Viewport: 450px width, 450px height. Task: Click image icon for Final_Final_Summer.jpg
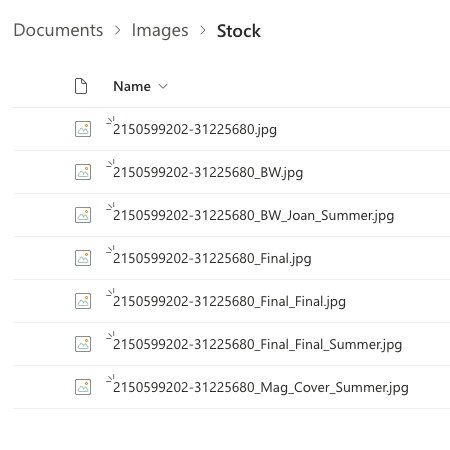tap(83, 344)
